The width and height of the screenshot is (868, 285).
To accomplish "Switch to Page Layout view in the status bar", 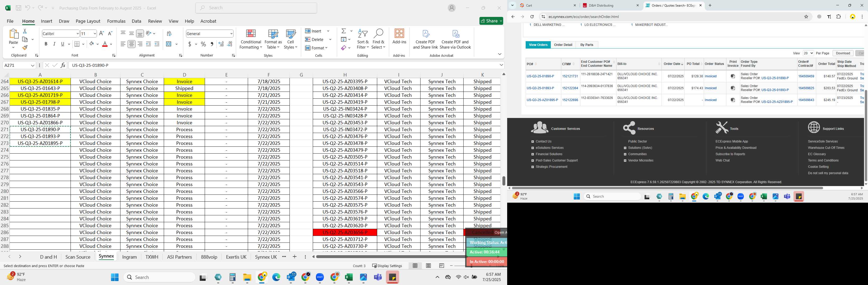I will [428, 265].
